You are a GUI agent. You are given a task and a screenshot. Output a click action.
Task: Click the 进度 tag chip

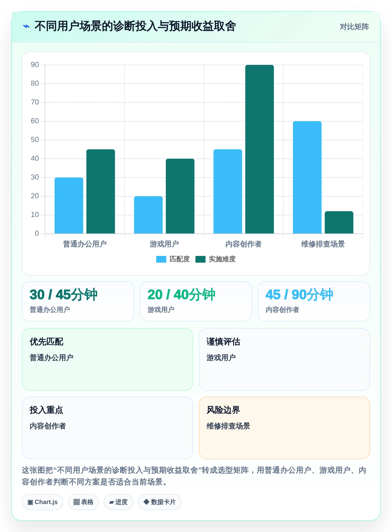tap(118, 502)
